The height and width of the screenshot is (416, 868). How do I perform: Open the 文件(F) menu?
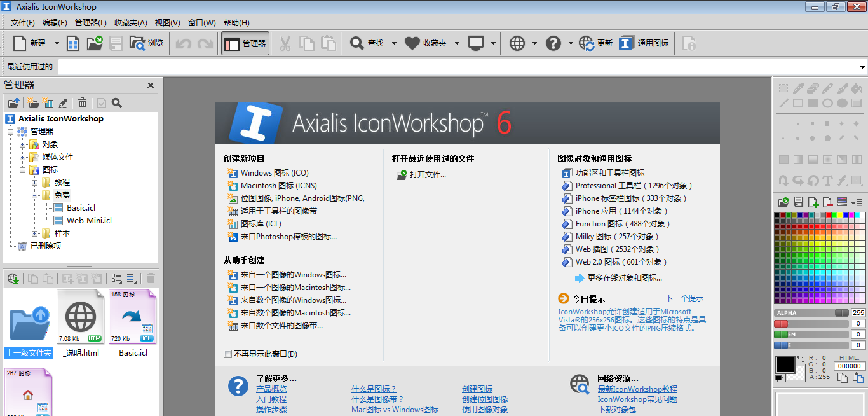coord(23,23)
